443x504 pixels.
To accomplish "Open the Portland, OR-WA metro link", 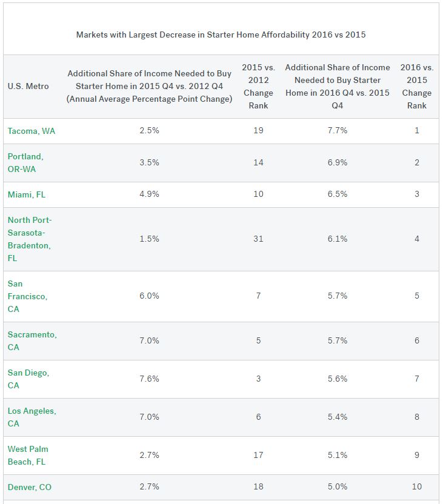I will tap(25, 162).
